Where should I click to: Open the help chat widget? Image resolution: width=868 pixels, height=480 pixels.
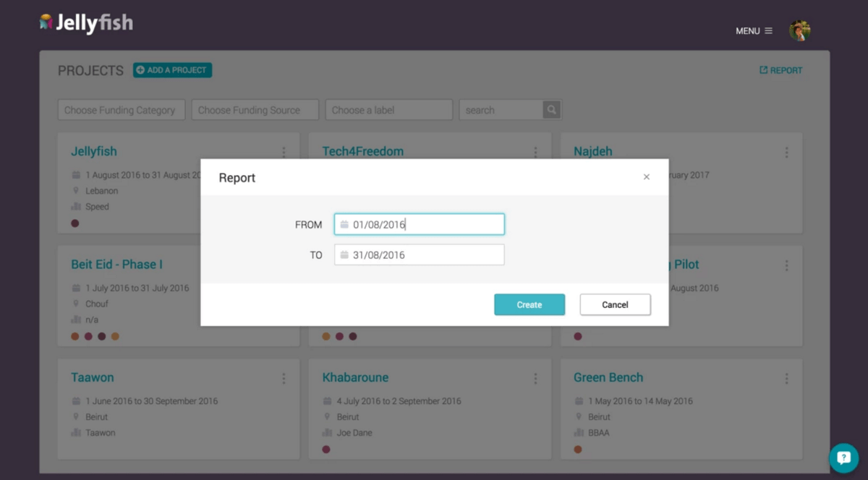(x=843, y=458)
